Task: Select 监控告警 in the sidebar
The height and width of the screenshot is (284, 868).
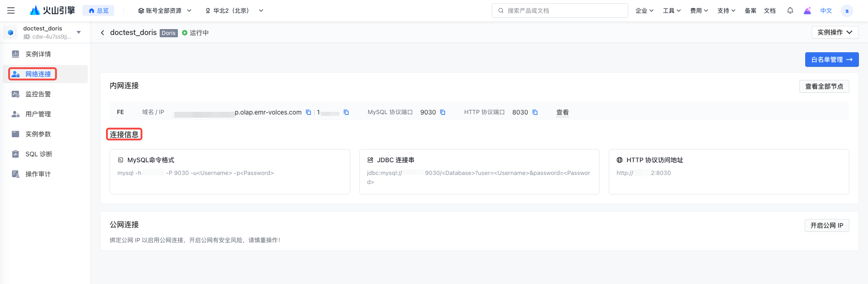Action: [x=38, y=94]
